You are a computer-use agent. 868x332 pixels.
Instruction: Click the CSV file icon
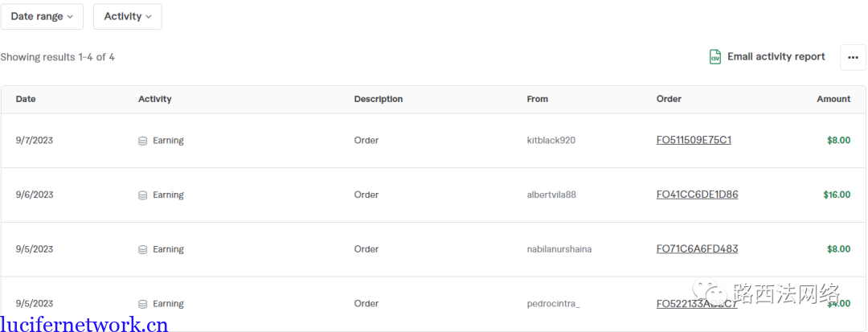(x=714, y=57)
